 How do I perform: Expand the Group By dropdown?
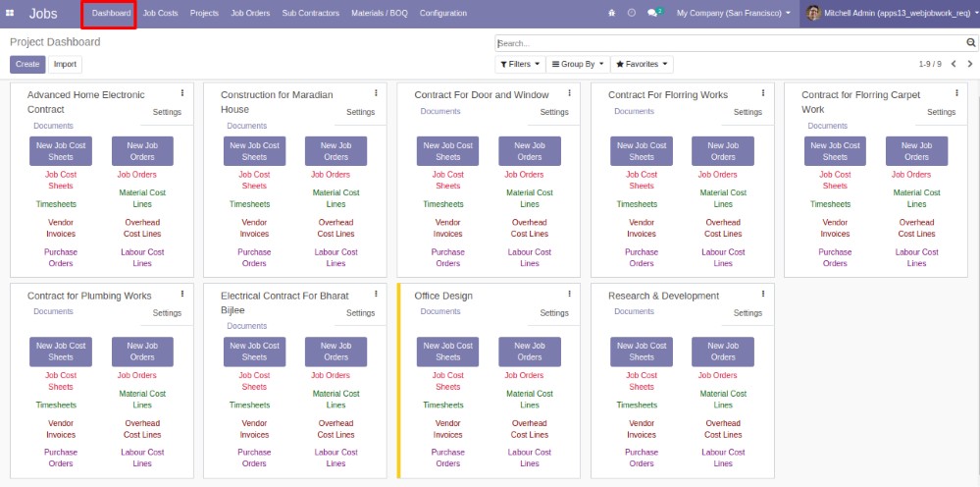577,64
